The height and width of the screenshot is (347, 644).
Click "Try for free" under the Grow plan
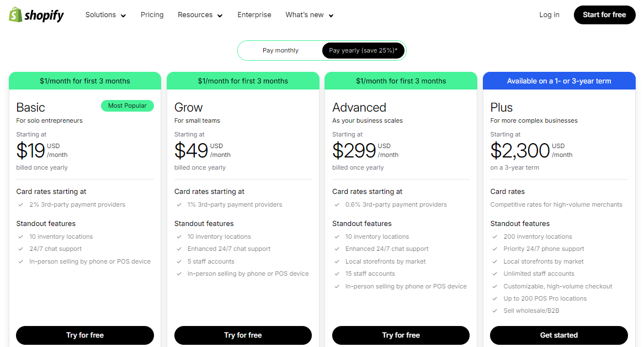point(243,335)
